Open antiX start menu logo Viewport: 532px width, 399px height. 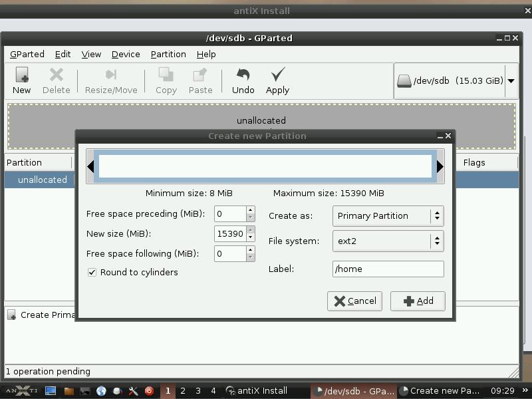[x=21, y=391]
